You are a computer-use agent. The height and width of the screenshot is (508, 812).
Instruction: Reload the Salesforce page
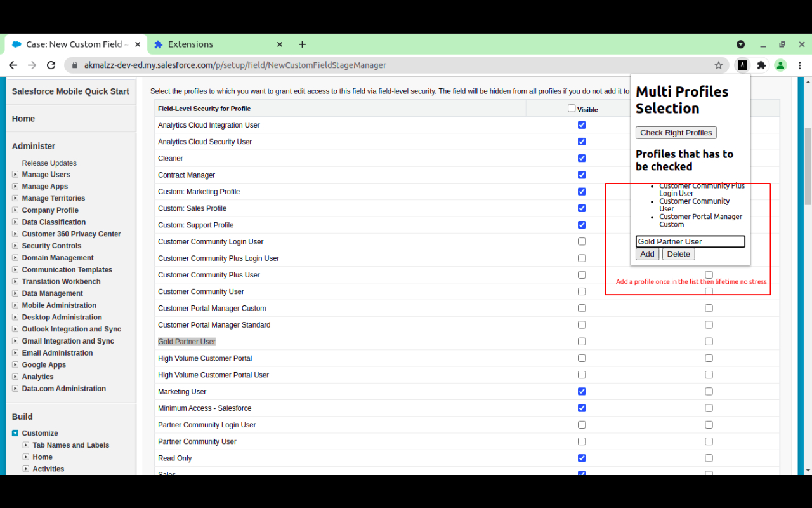pyautogui.click(x=51, y=65)
